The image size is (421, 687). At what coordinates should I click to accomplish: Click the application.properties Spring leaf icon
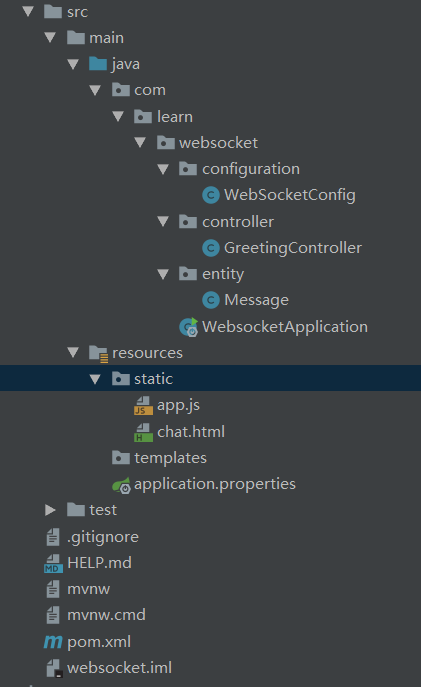121,485
